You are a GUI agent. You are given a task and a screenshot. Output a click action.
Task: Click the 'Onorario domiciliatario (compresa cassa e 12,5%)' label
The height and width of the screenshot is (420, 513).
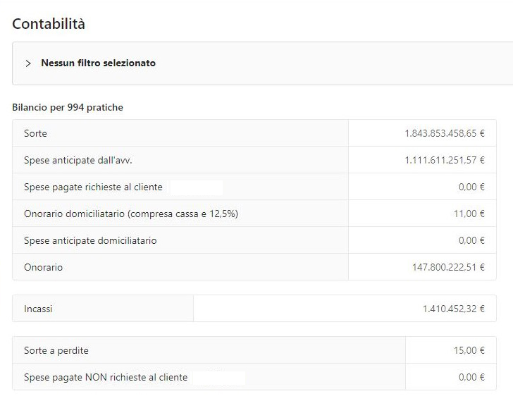tap(131, 214)
